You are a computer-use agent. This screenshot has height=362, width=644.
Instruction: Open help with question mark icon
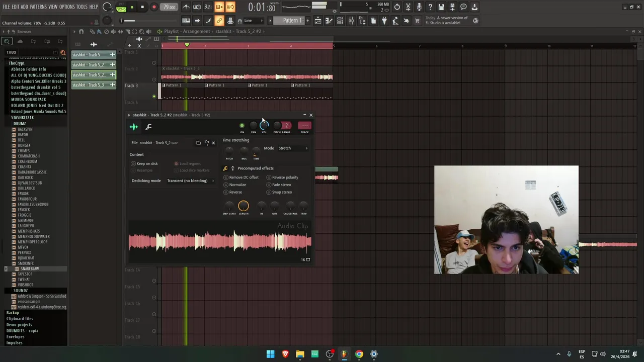430,7
